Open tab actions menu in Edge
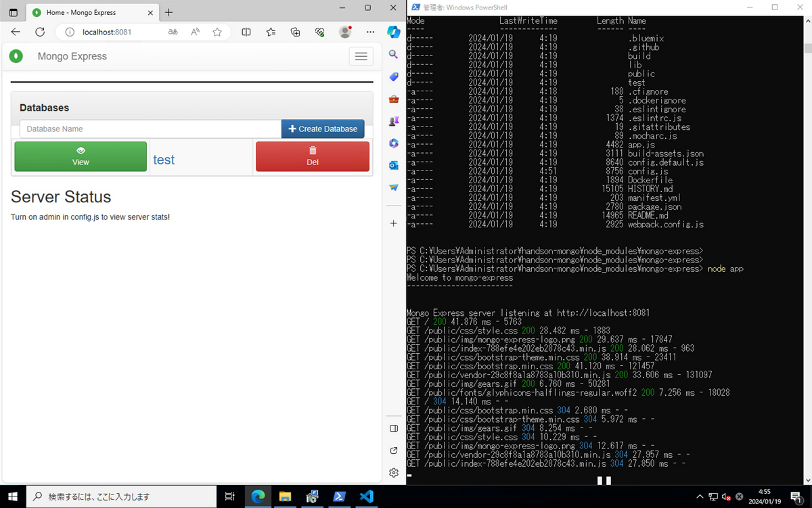This screenshot has width=812, height=508. 13,12
